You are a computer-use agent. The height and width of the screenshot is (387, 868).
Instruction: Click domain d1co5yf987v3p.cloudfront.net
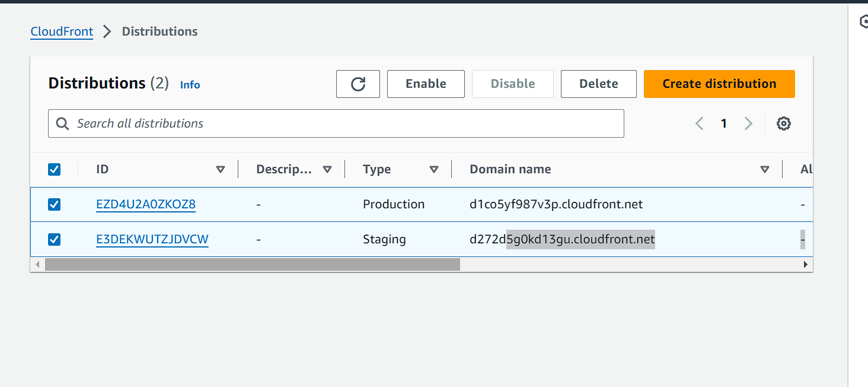coord(556,205)
